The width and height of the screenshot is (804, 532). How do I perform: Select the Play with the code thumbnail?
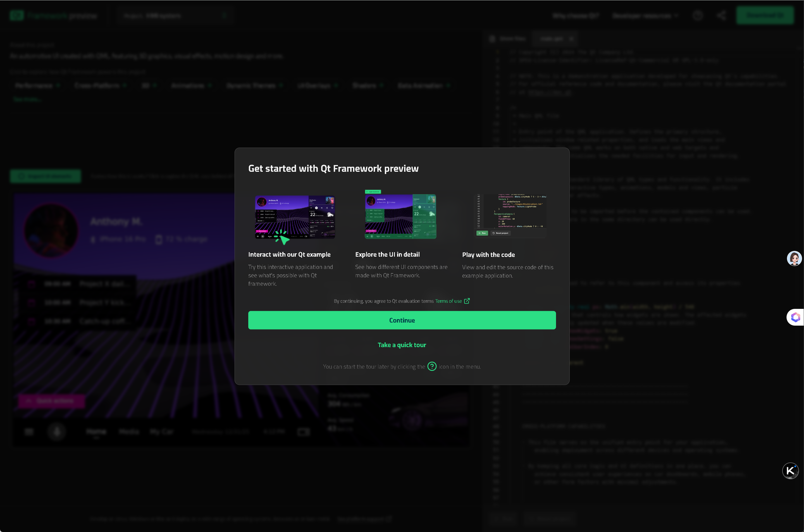click(x=510, y=215)
